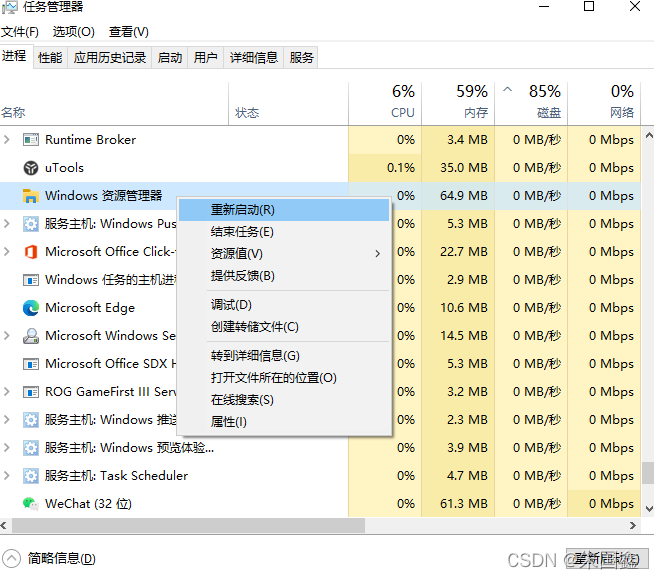Sort by the CPU column header
This screenshot has height=579, width=654.
(385, 103)
